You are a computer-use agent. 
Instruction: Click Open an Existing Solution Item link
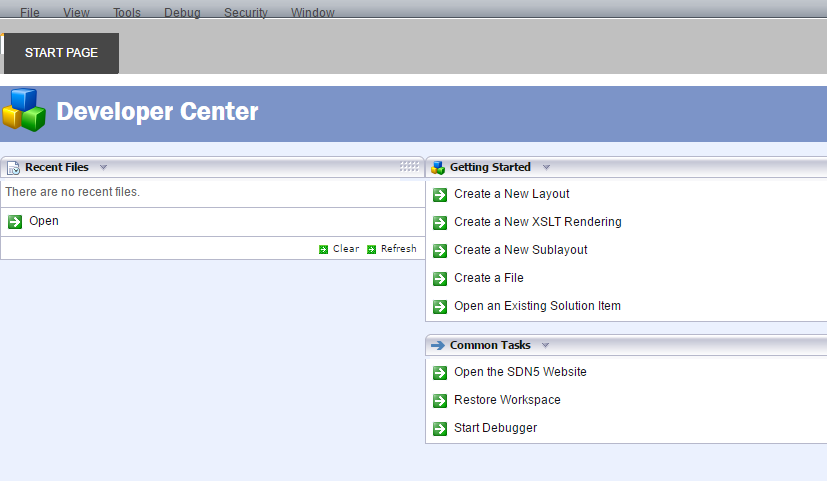click(x=537, y=306)
